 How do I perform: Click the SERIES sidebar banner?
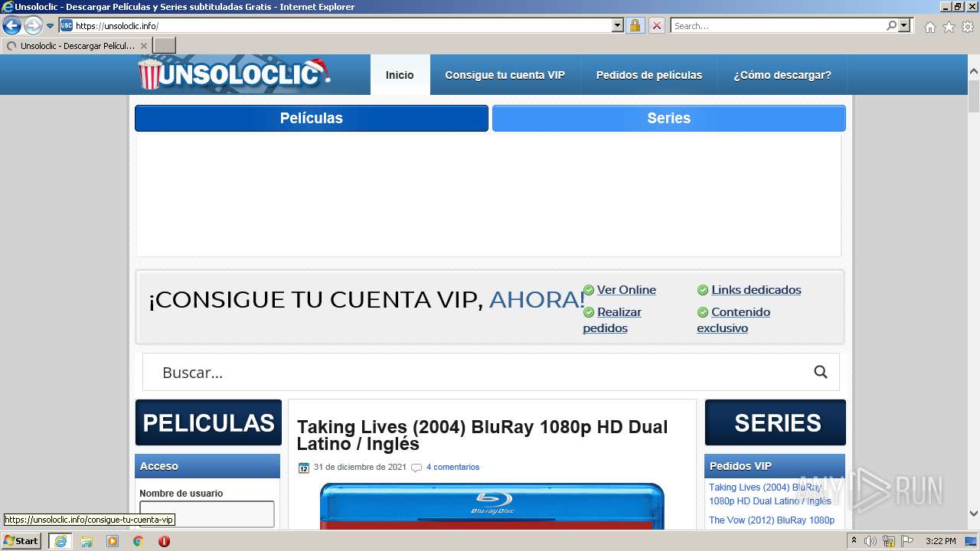(x=775, y=422)
